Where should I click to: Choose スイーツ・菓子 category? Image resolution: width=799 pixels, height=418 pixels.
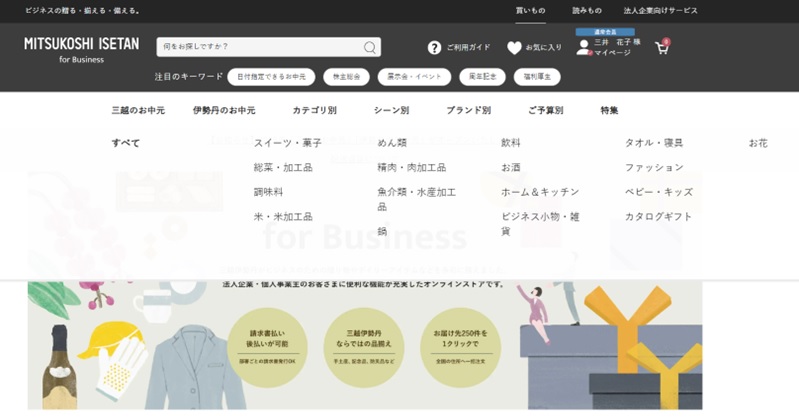287,143
